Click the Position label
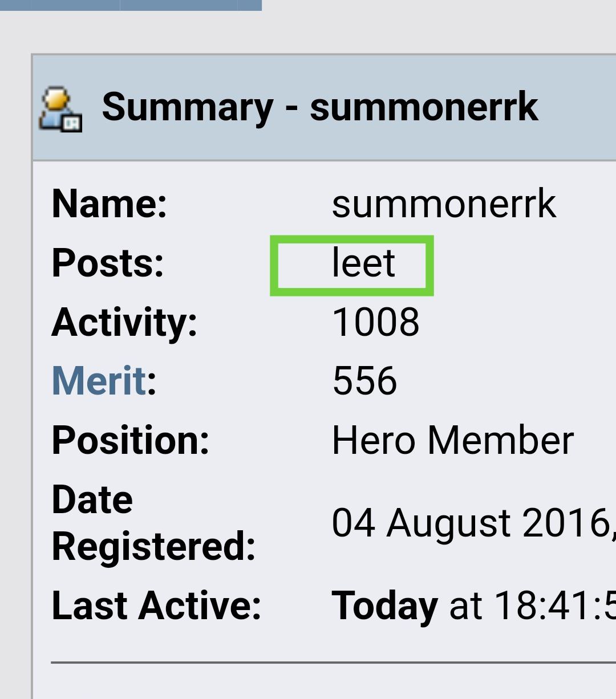The height and width of the screenshot is (699, 616). 131,440
